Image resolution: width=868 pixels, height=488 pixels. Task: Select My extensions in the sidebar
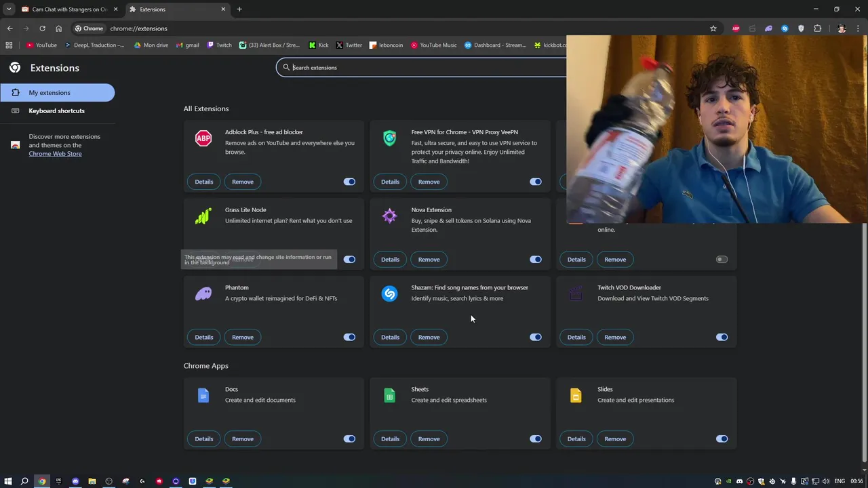pyautogui.click(x=57, y=92)
